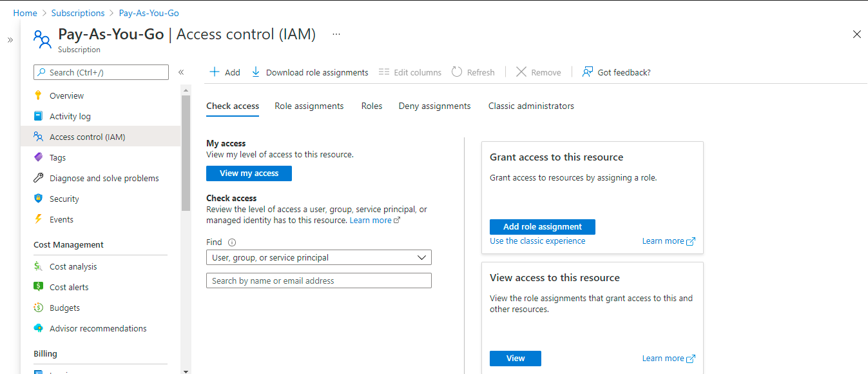This screenshot has height=374, width=868.
Task: Open the more options ellipsis in title
Action: 336,34
